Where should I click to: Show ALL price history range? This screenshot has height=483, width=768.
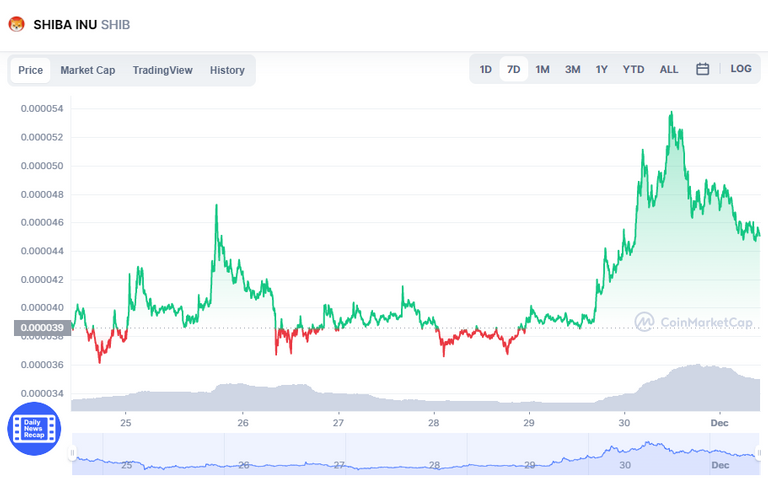tap(669, 69)
